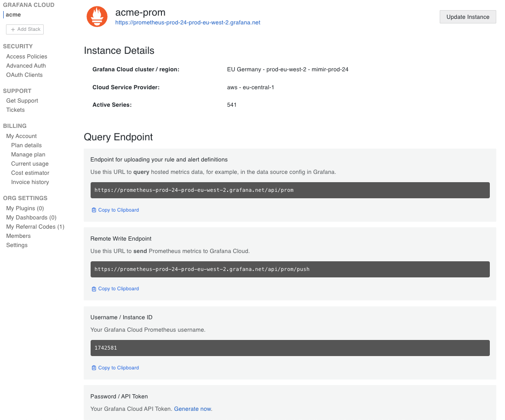Open the Cost estimator
The height and width of the screenshot is (420, 505).
tap(30, 173)
